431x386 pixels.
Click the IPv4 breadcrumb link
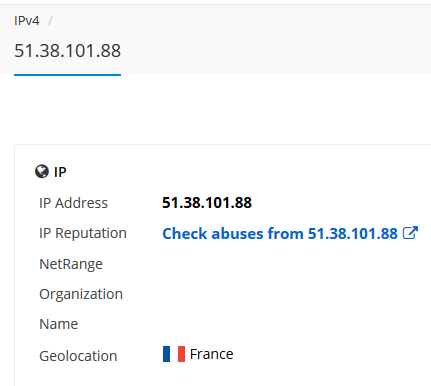pos(27,21)
